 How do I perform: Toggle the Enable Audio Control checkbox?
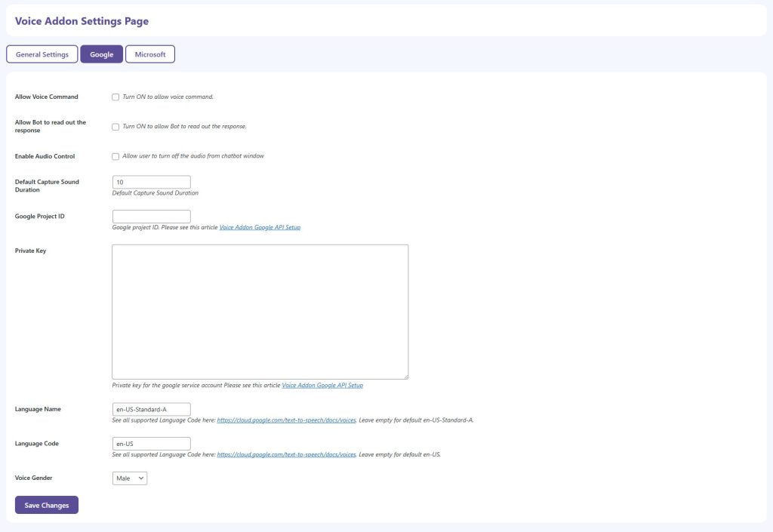(x=115, y=156)
